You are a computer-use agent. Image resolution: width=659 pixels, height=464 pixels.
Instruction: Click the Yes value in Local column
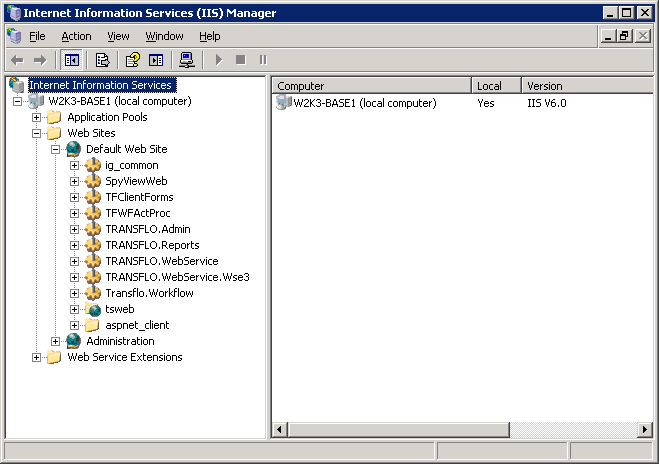[485, 103]
